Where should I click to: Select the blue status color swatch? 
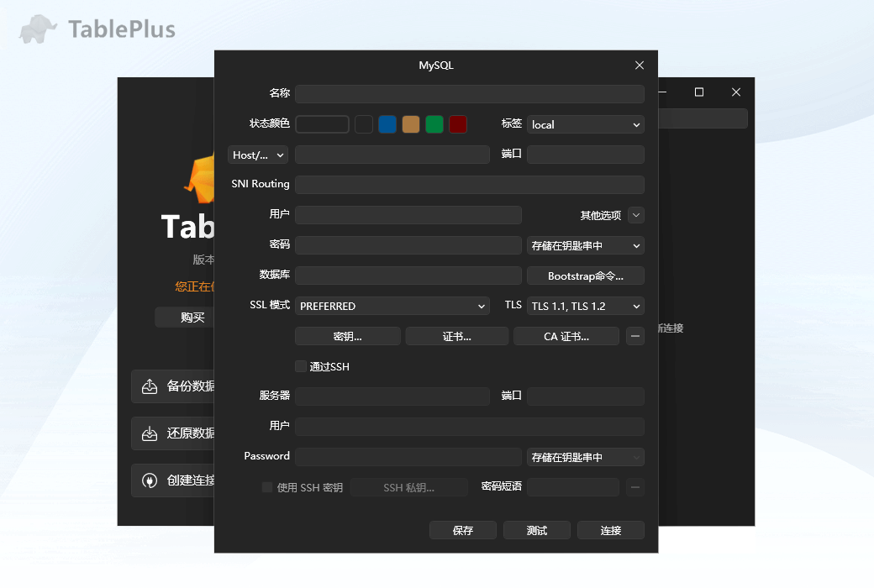click(387, 123)
